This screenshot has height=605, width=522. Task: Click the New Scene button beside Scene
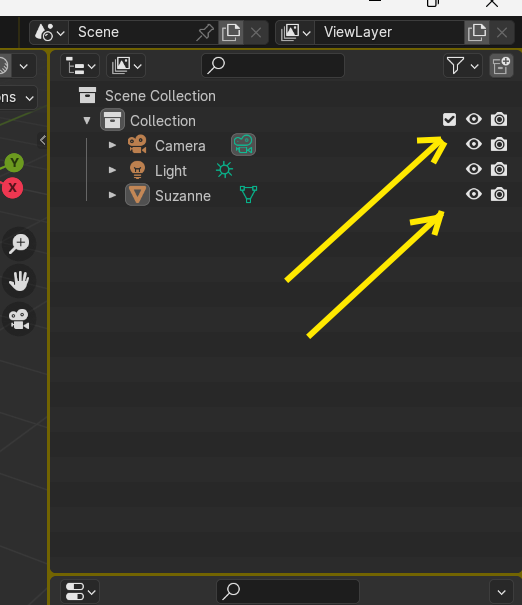pyautogui.click(x=231, y=32)
